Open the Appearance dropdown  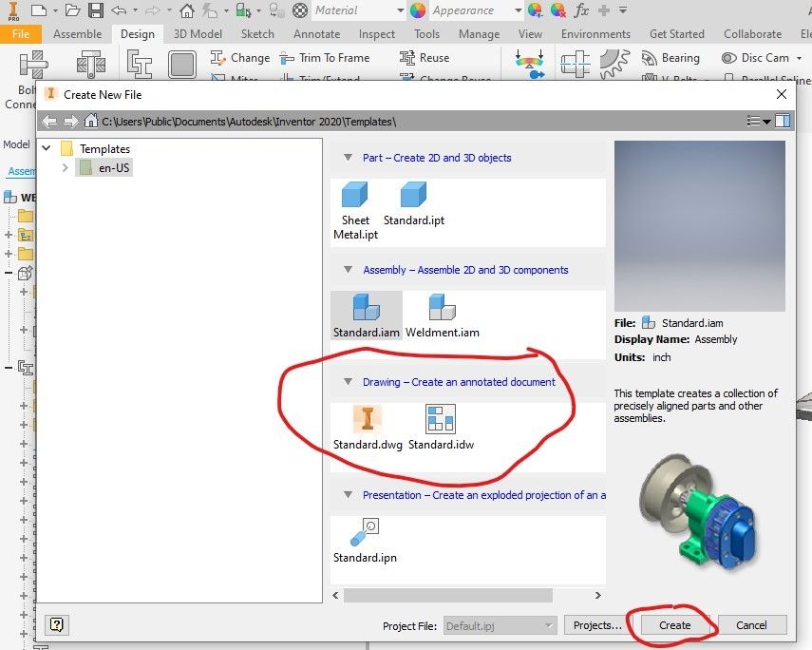pyautogui.click(x=518, y=10)
